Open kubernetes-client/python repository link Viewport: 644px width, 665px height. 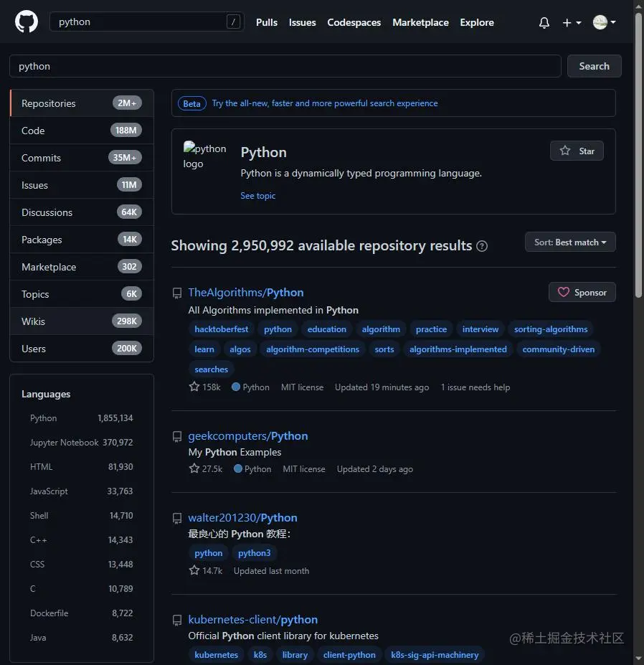[252, 620]
